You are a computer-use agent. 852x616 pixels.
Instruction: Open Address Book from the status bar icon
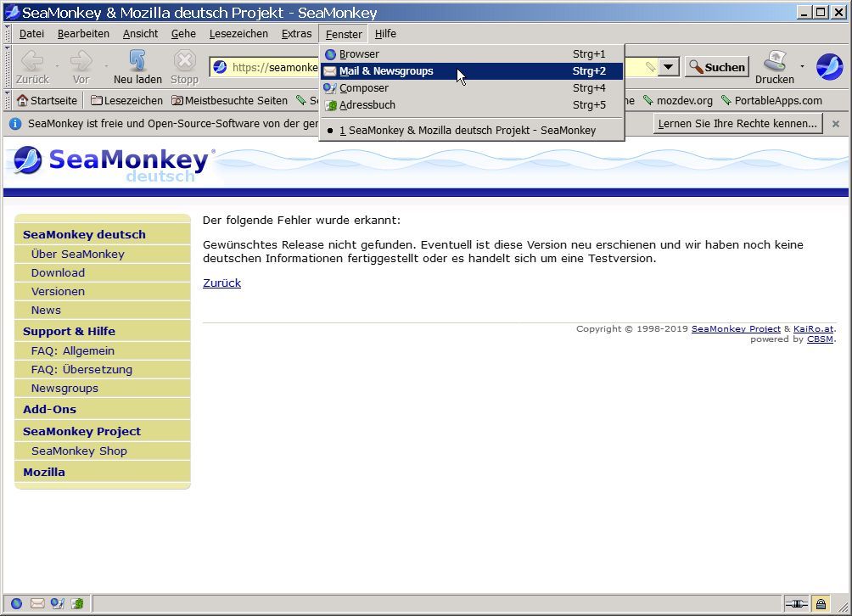(x=78, y=603)
